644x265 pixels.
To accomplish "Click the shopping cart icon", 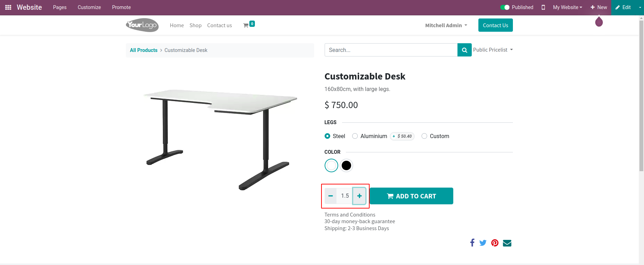I will pyautogui.click(x=246, y=25).
